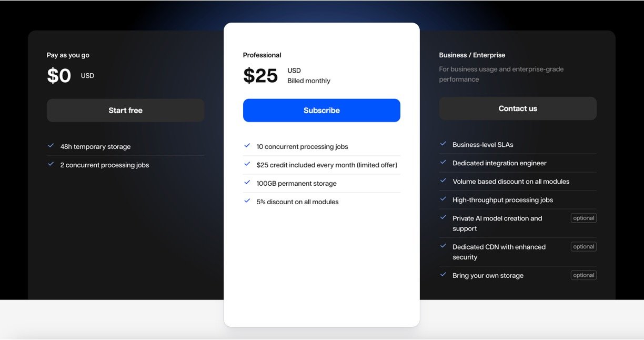
Task: Click checkmark beside Dedicated integration engineer
Action: pyautogui.click(x=444, y=162)
